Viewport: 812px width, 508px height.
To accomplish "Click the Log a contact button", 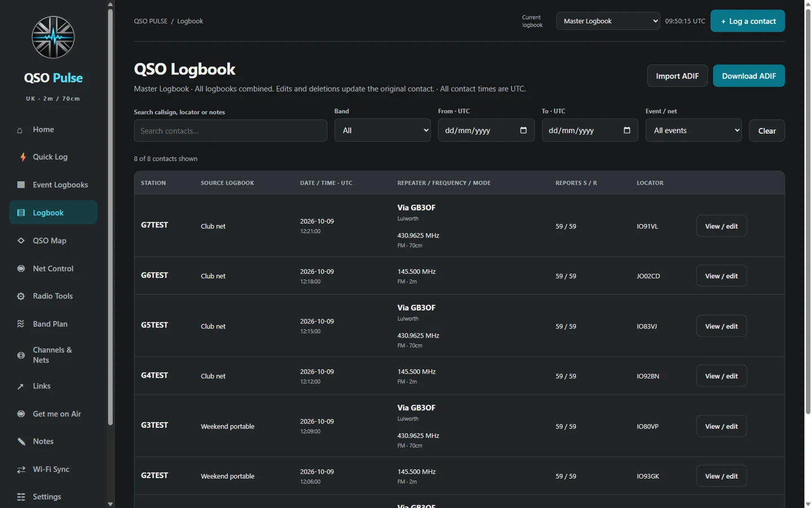I will 747,21.
